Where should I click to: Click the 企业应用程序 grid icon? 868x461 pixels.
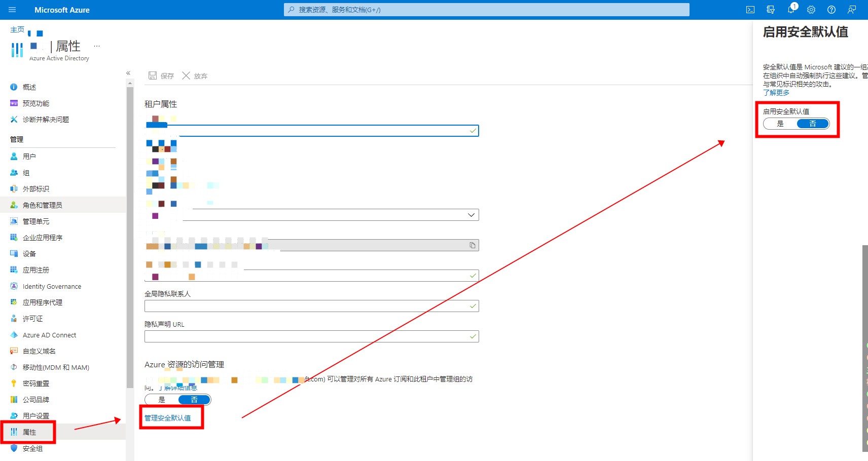point(14,238)
